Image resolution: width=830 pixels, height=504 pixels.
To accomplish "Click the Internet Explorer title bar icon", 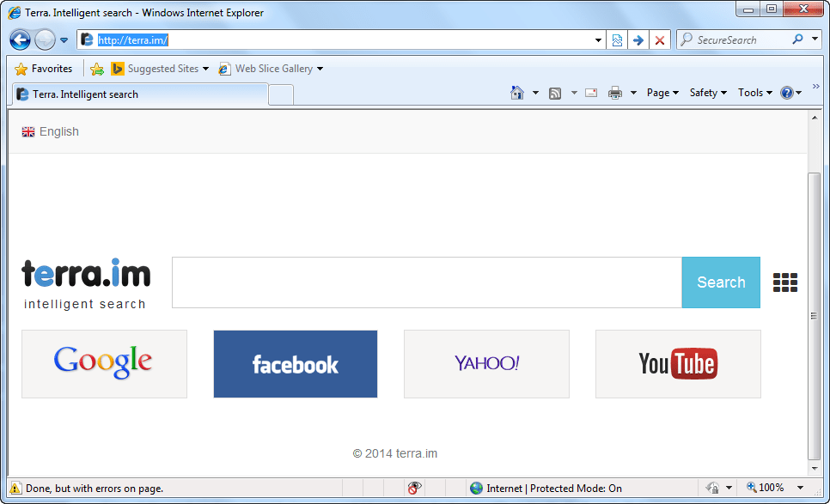I will 15,13.
